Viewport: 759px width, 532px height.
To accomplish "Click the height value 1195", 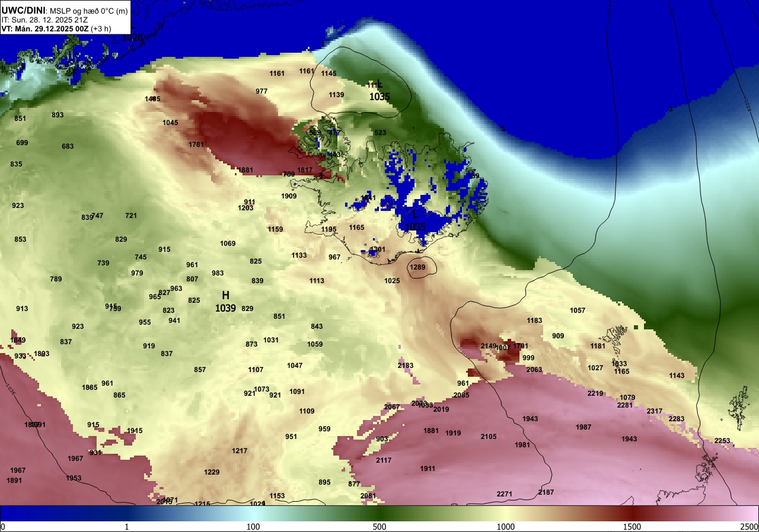I will (x=329, y=229).
